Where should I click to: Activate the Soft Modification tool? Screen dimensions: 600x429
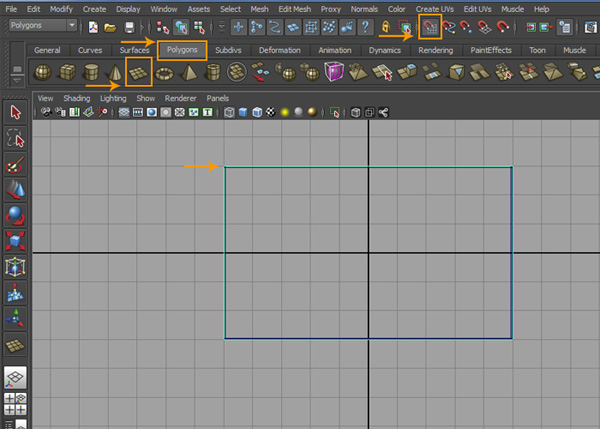[15, 293]
